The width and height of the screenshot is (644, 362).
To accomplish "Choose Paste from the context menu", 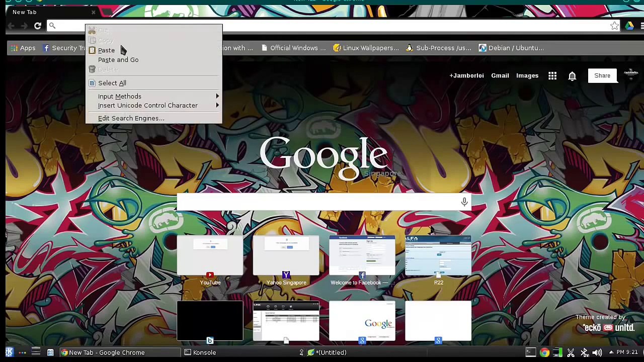I will pos(106,50).
